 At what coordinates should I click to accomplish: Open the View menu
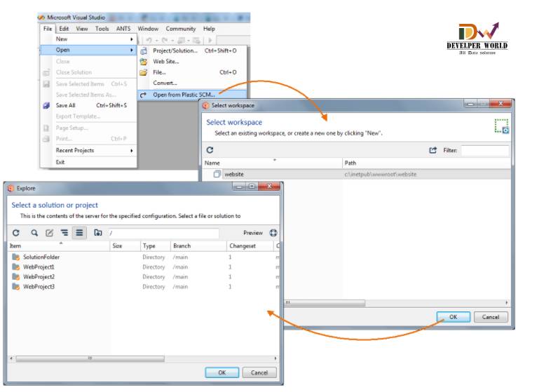tap(82, 29)
